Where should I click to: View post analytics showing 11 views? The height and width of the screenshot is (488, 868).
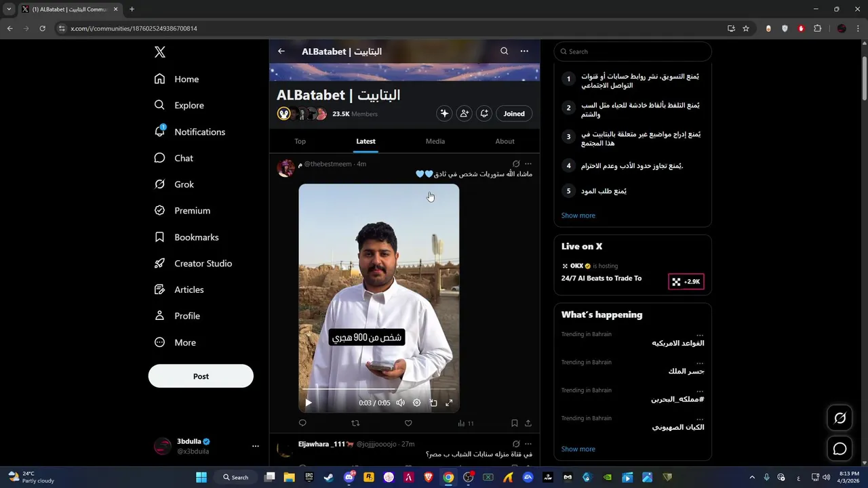pyautogui.click(x=466, y=423)
